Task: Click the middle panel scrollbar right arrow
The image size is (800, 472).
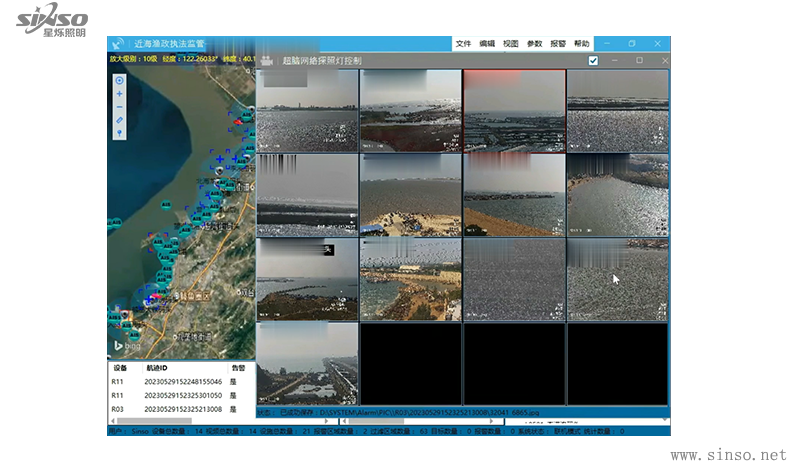Action: click(491, 421)
